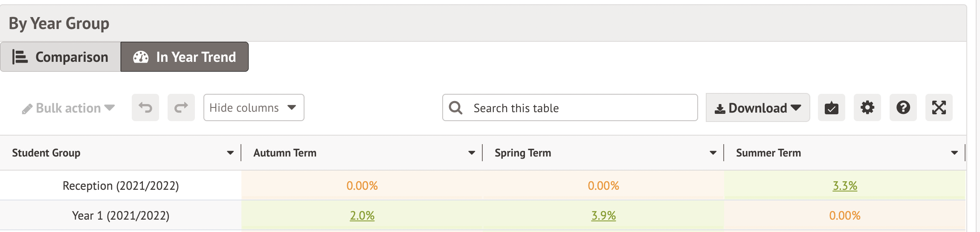Switch to the Comparison tab
980x232 pixels.
61,57
